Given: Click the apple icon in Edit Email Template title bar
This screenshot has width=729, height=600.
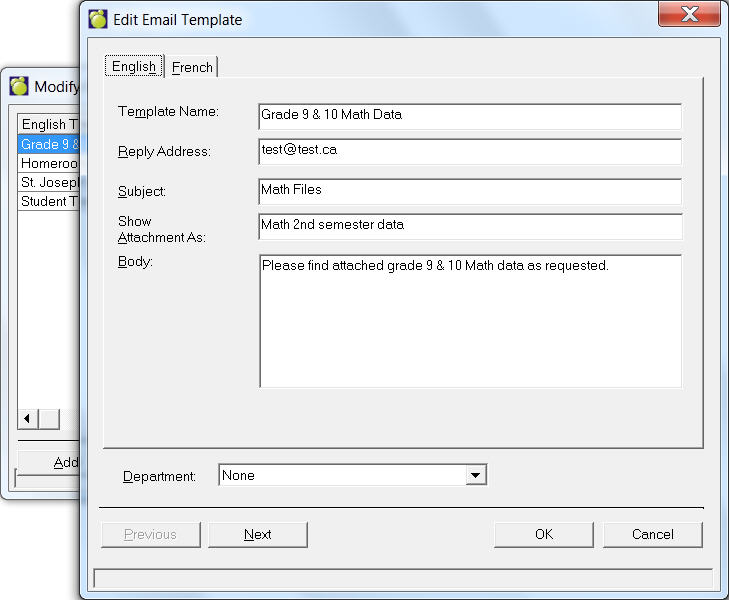Looking at the screenshot, I should (98, 19).
